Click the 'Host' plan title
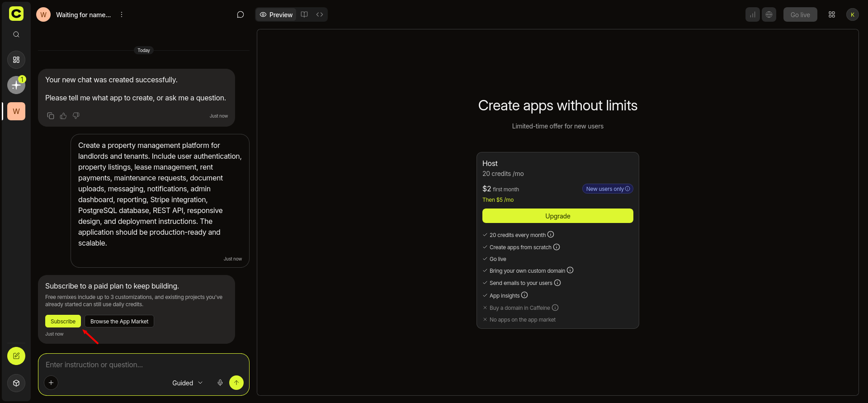Viewport: 868px width, 403px height. click(490, 163)
